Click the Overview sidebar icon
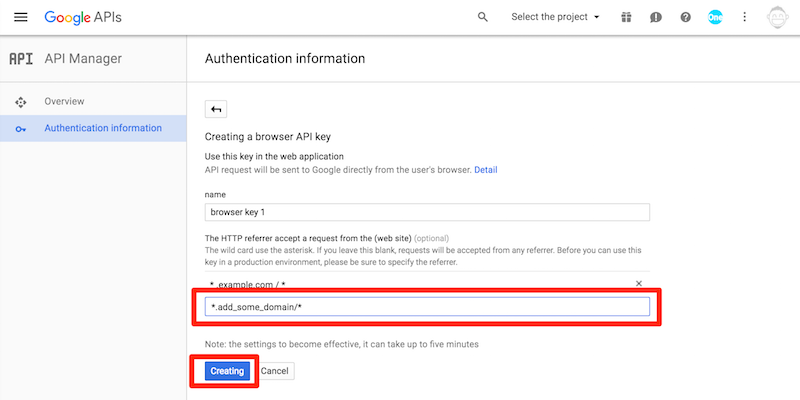 tap(20, 102)
